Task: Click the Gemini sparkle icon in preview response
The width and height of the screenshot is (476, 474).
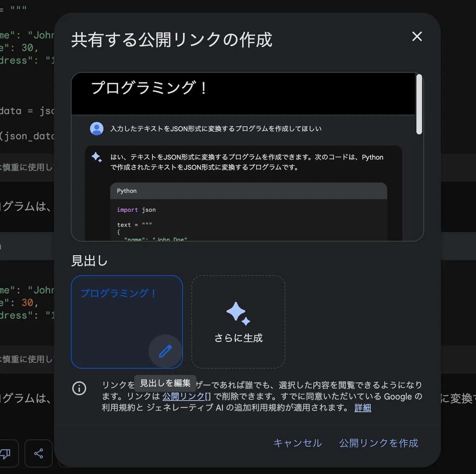Action: (x=97, y=157)
